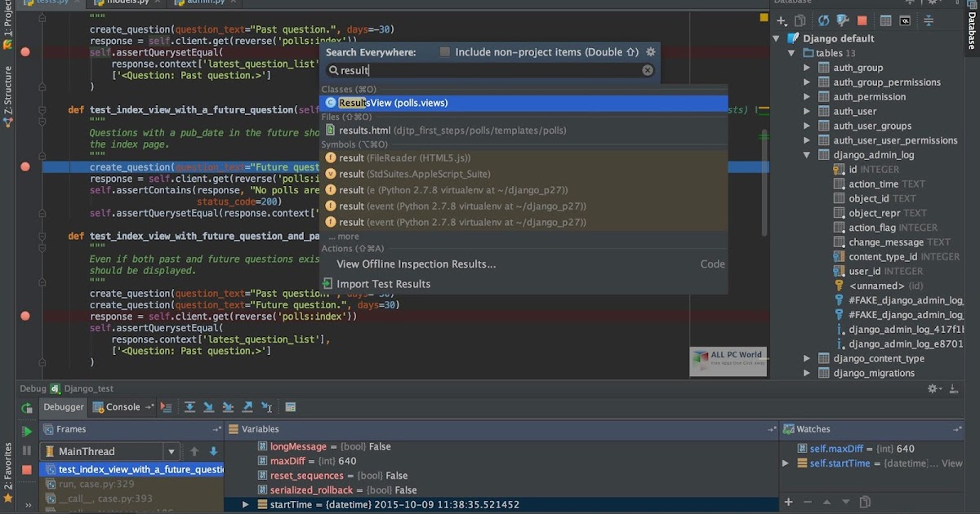Open the SQL console icon in Database toolbar
This screenshot has height=514, width=980.
(x=905, y=20)
